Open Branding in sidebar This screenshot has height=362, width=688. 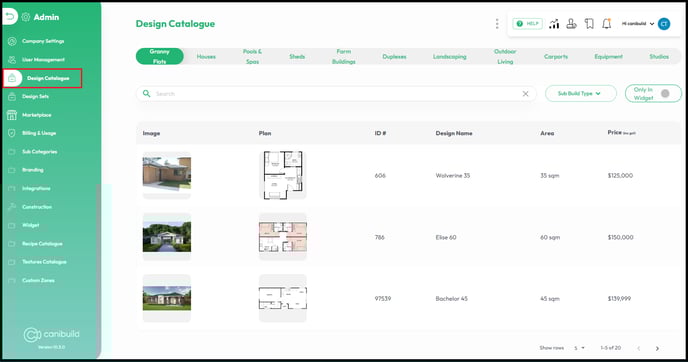coord(33,170)
